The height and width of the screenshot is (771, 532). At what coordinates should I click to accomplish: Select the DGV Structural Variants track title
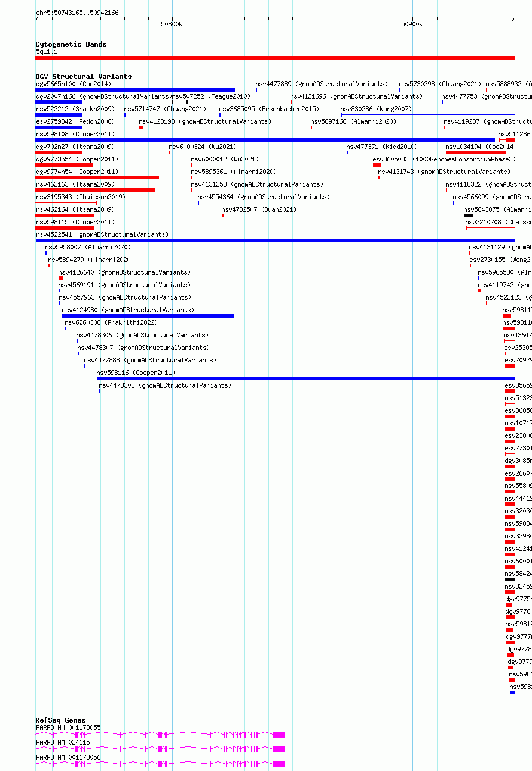coord(84,77)
